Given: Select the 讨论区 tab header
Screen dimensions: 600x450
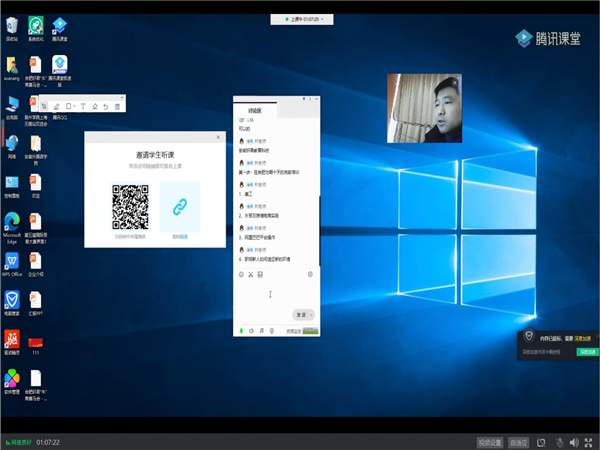Looking at the screenshot, I should click(254, 110).
